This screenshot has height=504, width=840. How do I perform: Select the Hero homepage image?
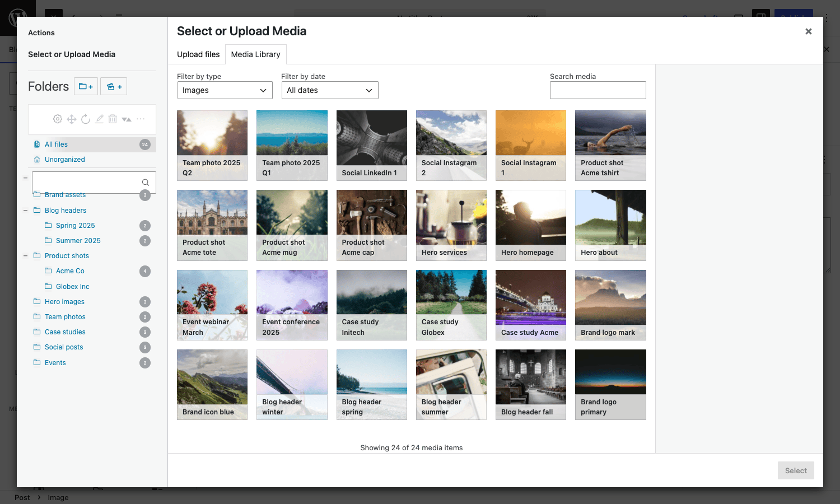pyautogui.click(x=531, y=225)
